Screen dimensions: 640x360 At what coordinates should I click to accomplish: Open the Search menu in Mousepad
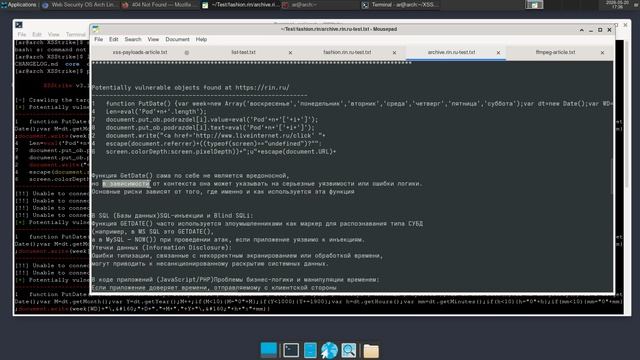[x=133, y=40]
